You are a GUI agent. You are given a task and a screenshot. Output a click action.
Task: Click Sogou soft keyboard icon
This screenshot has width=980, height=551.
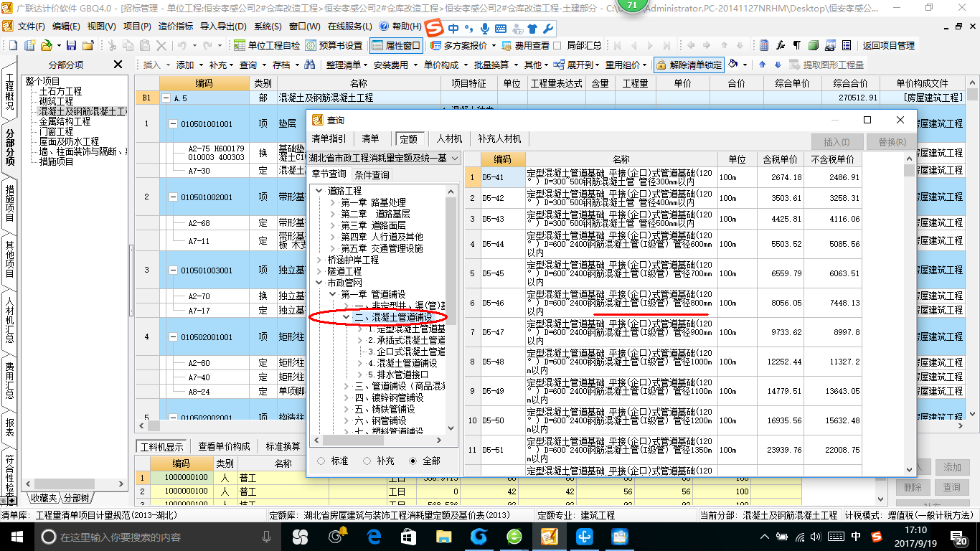pos(500,29)
